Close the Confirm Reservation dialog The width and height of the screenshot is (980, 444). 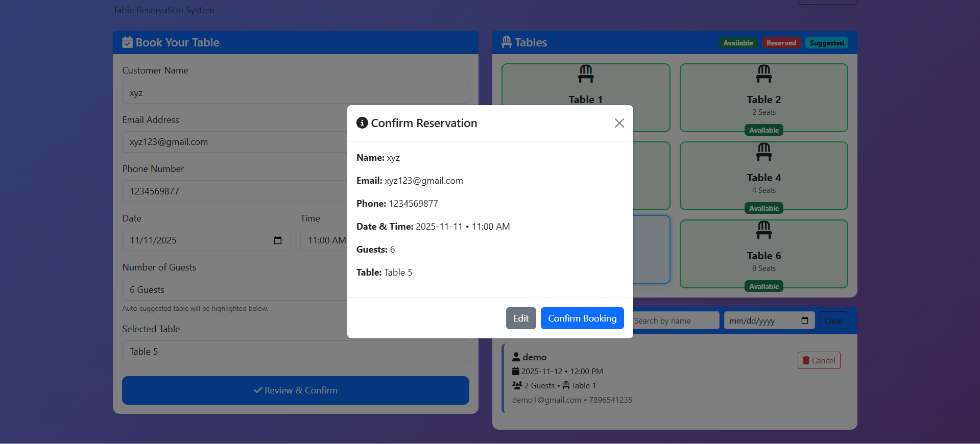[x=619, y=123]
